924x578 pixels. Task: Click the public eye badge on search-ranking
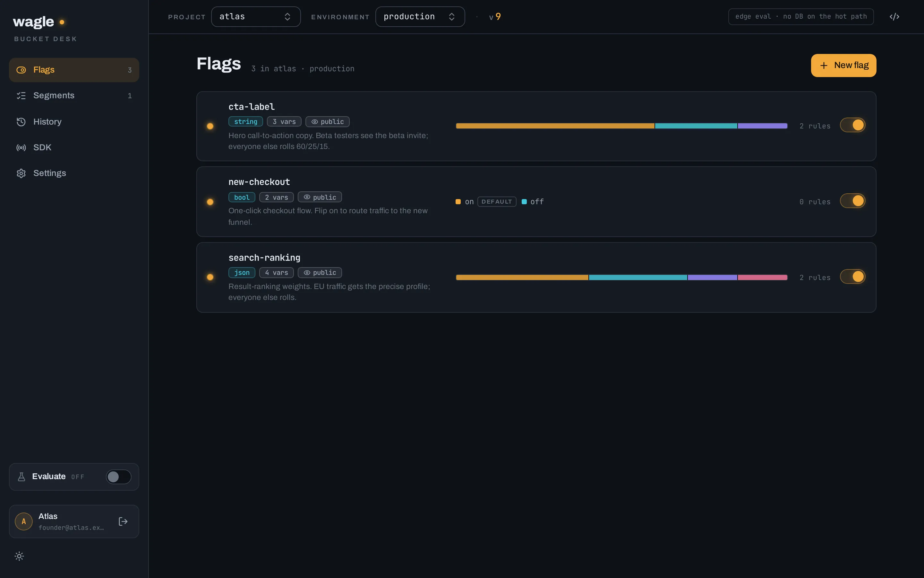(320, 273)
